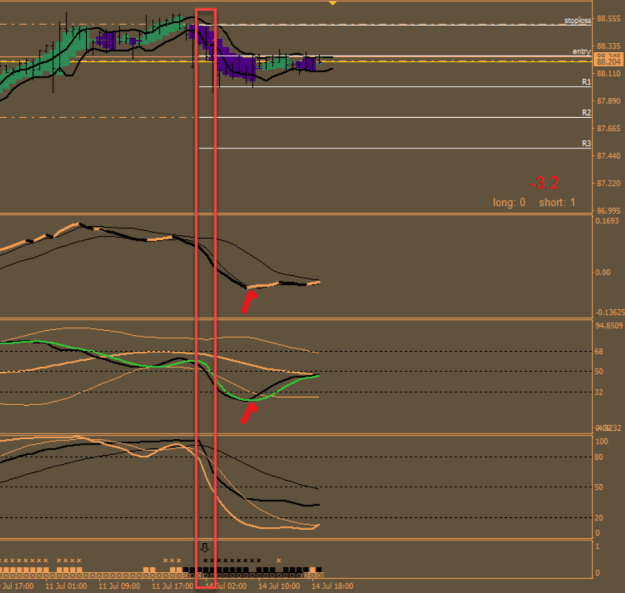Viewport: 625px width, 593px height.
Task: Click the 87.890 price scale label
Action: [x=609, y=101]
